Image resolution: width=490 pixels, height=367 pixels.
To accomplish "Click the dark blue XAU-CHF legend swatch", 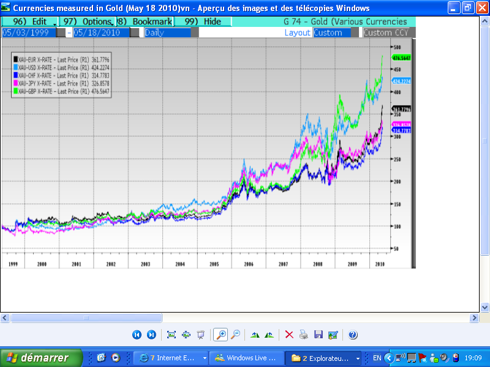I will click(16, 75).
